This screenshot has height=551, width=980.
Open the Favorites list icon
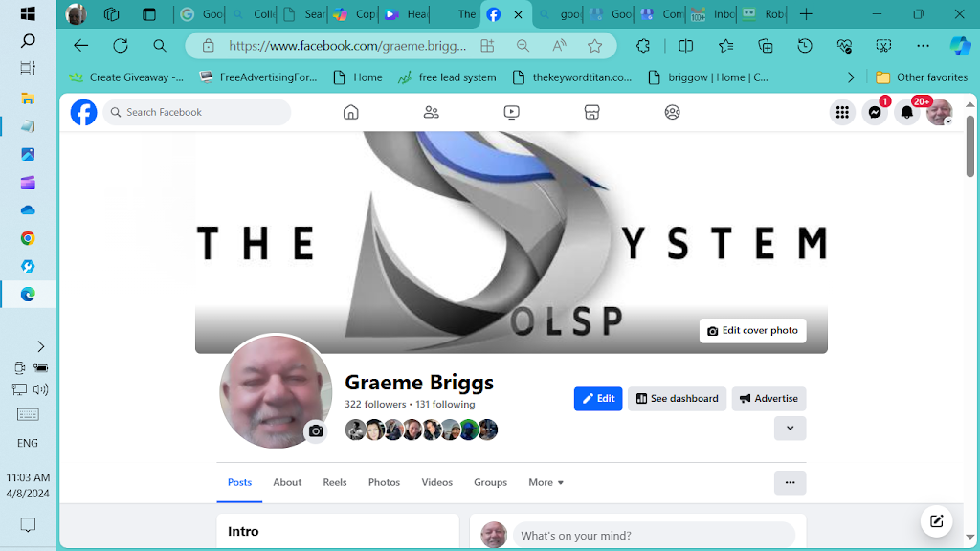click(725, 46)
